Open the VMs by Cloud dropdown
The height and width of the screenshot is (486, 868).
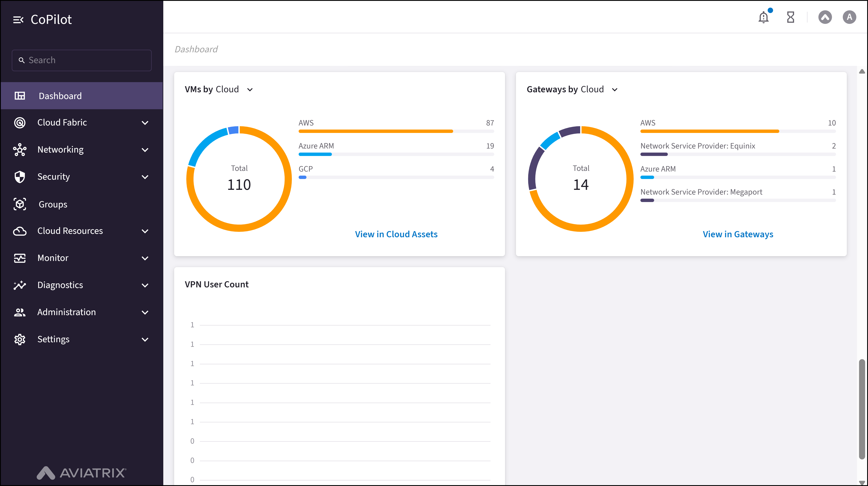(250, 90)
